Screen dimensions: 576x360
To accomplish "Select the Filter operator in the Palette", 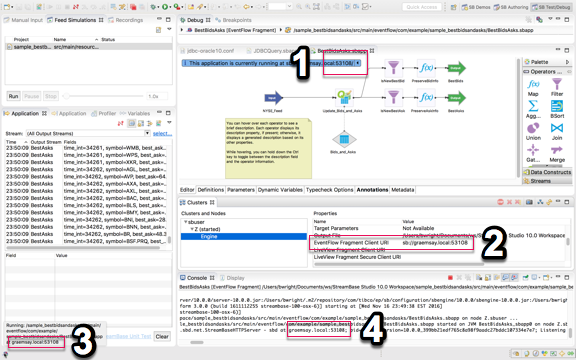I will click(557, 87).
